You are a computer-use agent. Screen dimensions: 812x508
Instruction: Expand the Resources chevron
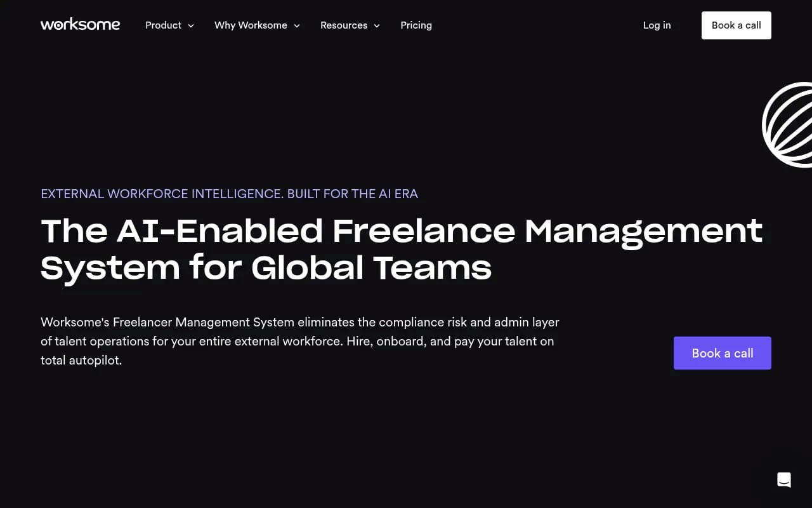[x=377, y=25]
